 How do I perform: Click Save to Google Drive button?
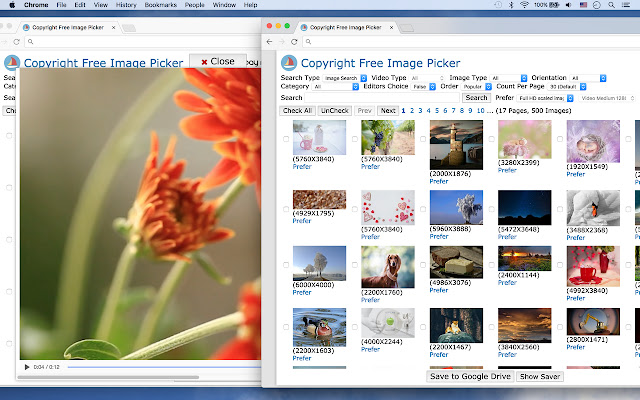(x=470, y=376)
